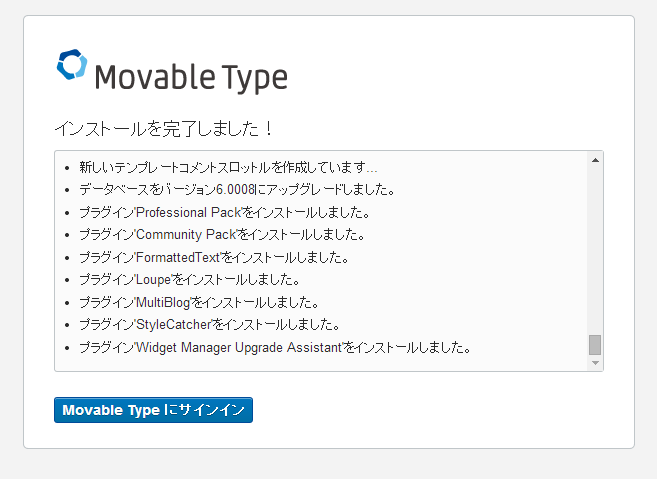Select the 'Widget Manager Upgrade Assistant' log line

(x=274, y=347)
